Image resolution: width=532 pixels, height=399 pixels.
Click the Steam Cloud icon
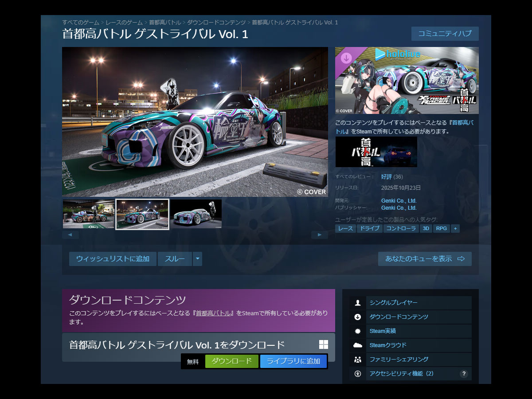tap(358, 345)
